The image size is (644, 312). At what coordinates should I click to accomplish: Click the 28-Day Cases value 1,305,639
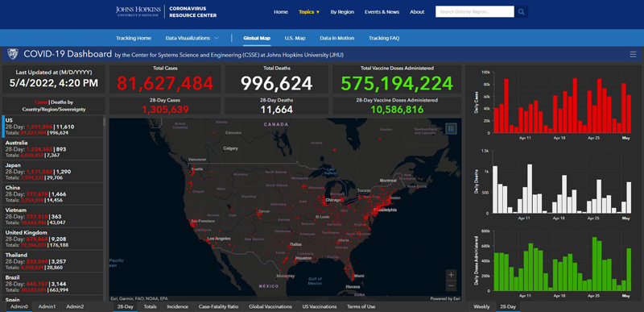coord(165,110)
